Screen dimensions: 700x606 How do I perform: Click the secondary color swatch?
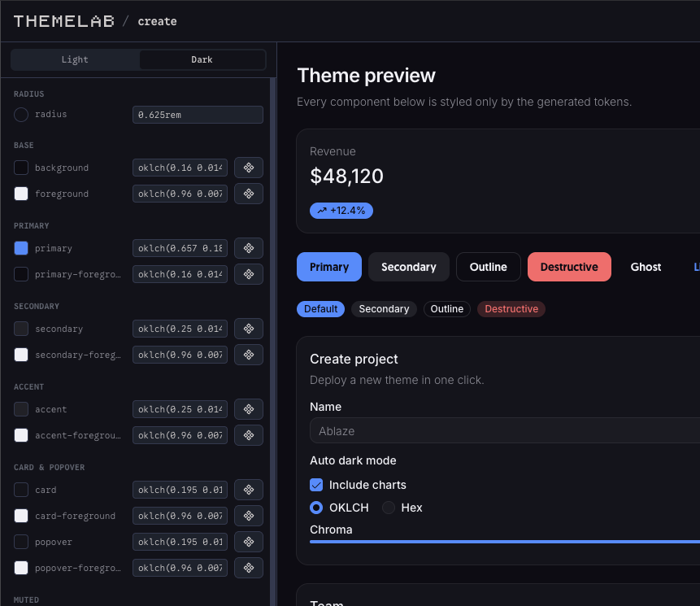[21, 329]
